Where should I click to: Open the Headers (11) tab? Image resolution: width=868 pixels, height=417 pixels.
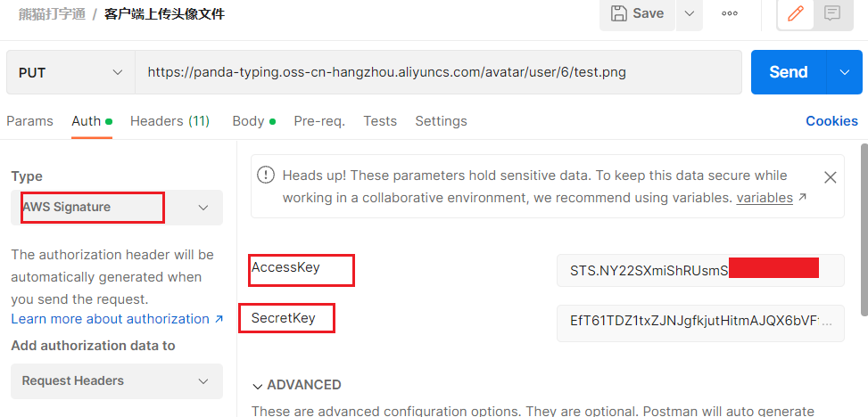click(x=169, y=121)
